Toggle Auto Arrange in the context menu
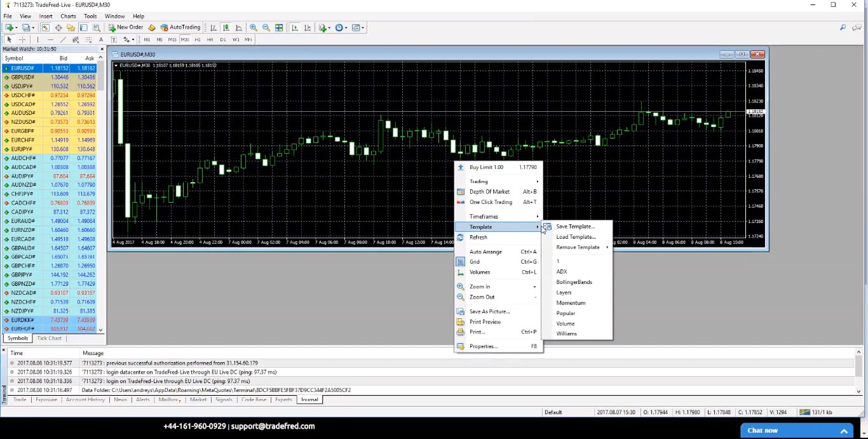Viewport: 868px width, 439px height. [x=498, y=252]
